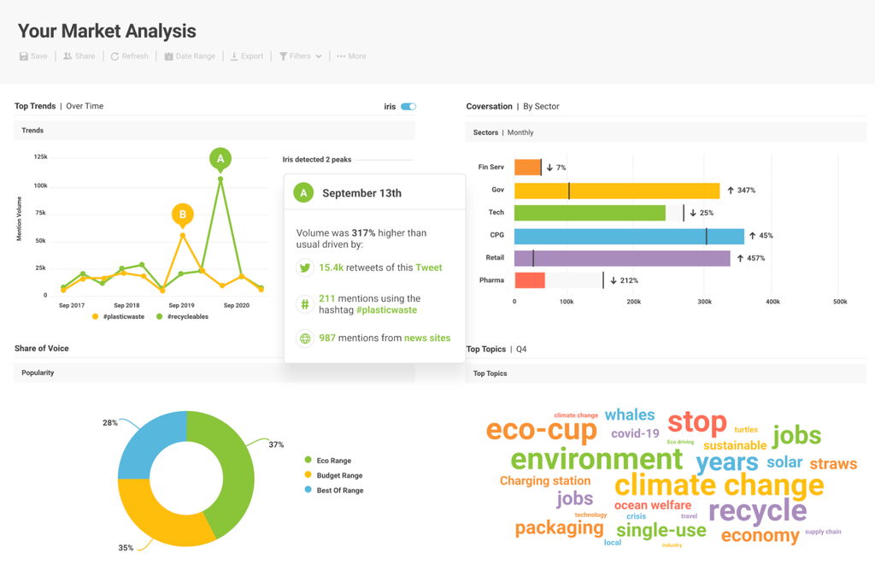The image size is (875, 588).
Task: Click the Share people icon
Action: (x=68, y=56)
